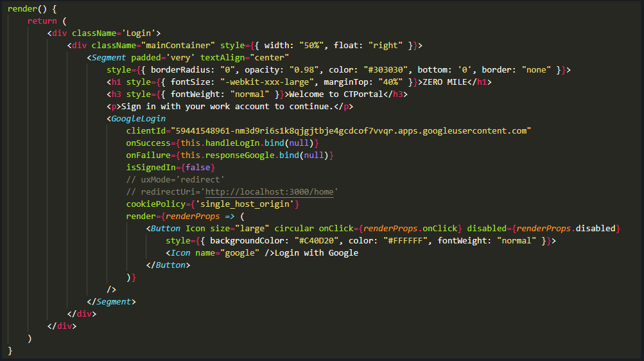Click 'Welcome to CTPortal' text
This screenshot has width=644, height=361.
[x=336, y=94]
